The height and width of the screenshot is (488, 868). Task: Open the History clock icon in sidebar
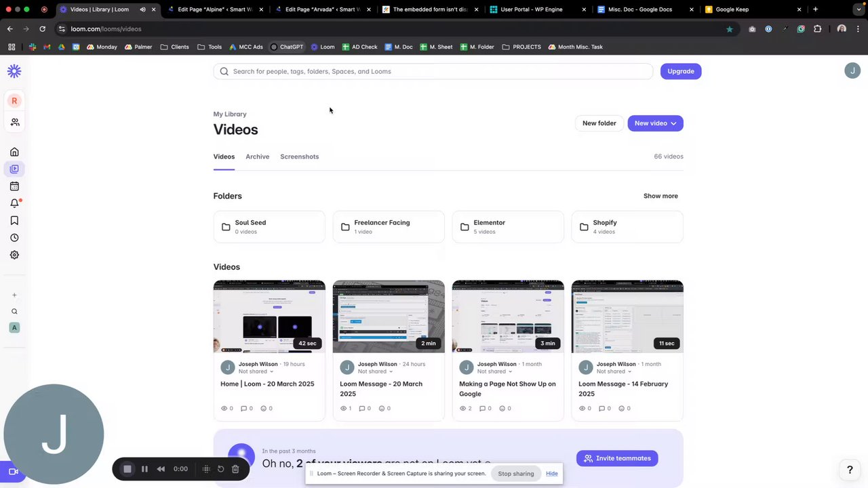[14, 238]
